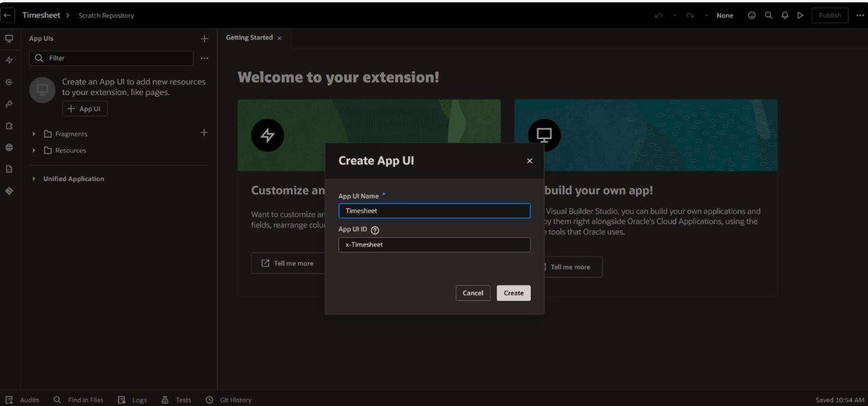This screenshot has width=868, height=406.
Task: Switch to the Getting Started tab
Action: coord(249,38)
